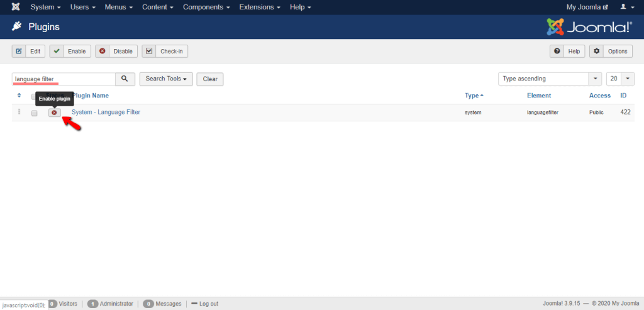
Task: Tick the Language Filter row checkbox
Action: (x=35, y=113)
